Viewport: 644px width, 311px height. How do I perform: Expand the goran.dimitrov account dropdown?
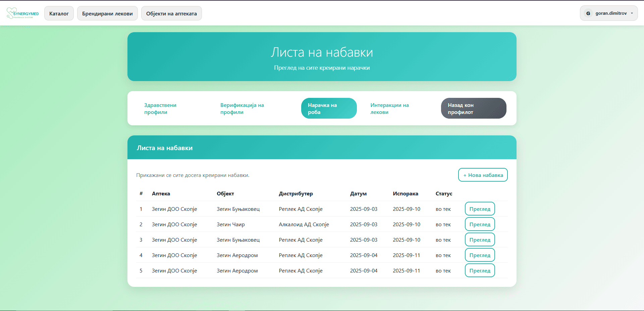coord(632,13)
